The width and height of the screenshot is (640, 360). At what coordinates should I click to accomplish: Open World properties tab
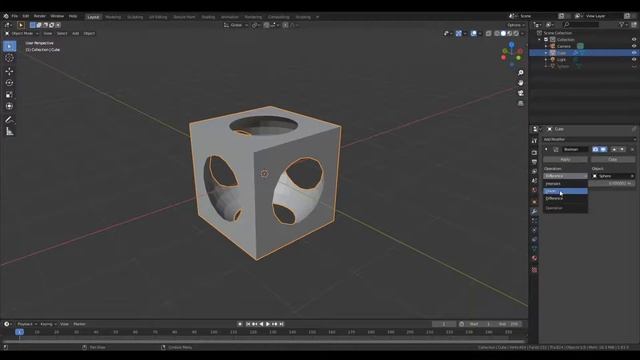(x=534, y=190)
